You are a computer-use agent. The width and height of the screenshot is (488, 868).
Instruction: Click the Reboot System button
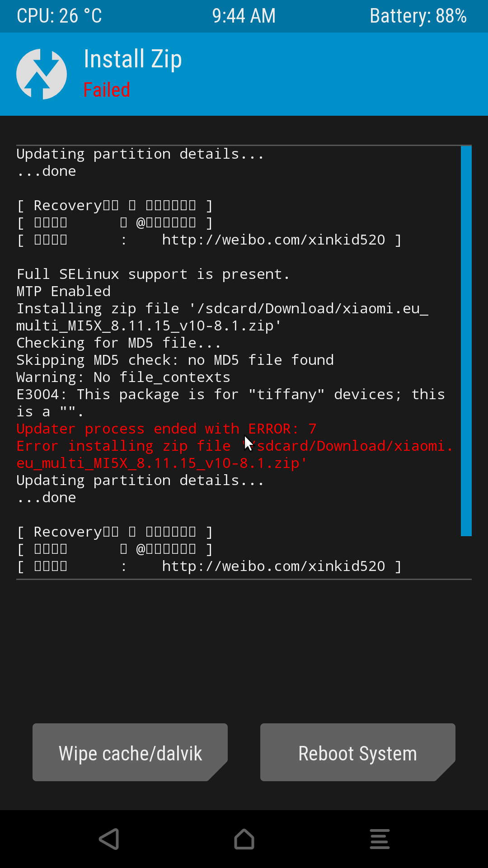(x=358, y=752)
